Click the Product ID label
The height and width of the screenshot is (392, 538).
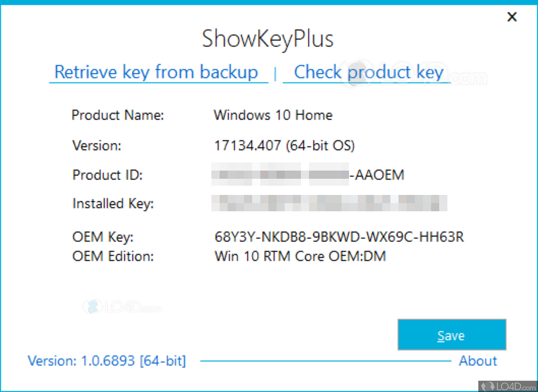107,175
